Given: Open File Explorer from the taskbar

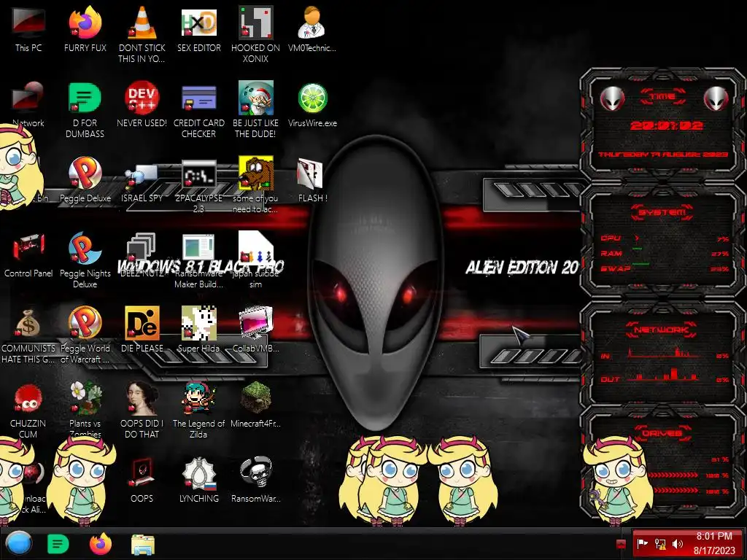Looking at the screenshot, I should [142, 544].
